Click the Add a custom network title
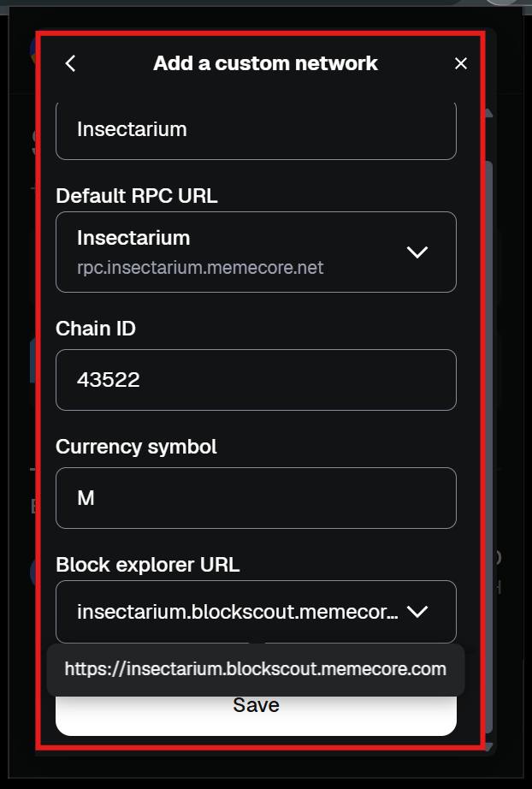Screen dimensions: 532x789 click(x=265, y=63)
